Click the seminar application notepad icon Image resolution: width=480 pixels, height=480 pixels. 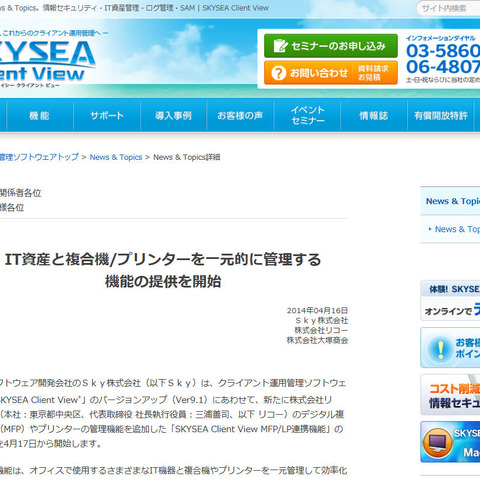pyautogui.click(x=280, y=46)
